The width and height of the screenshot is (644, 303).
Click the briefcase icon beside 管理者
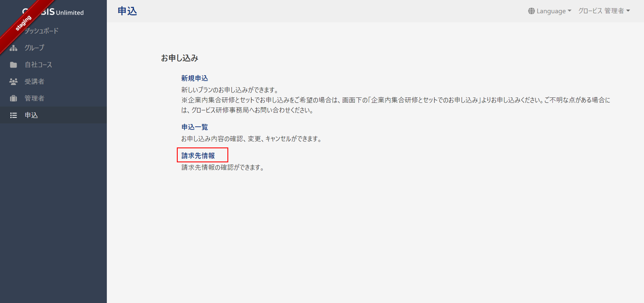pos(14,99)
